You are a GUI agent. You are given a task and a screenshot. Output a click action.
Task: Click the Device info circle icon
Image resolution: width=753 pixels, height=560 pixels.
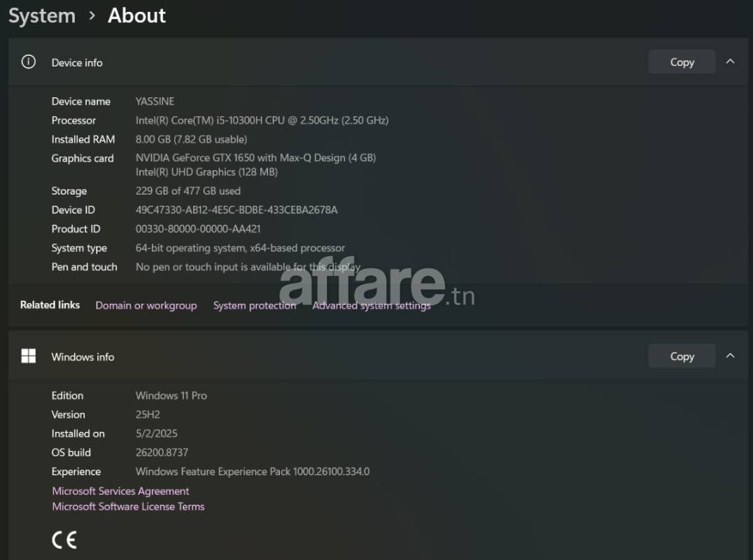[28, 62]
